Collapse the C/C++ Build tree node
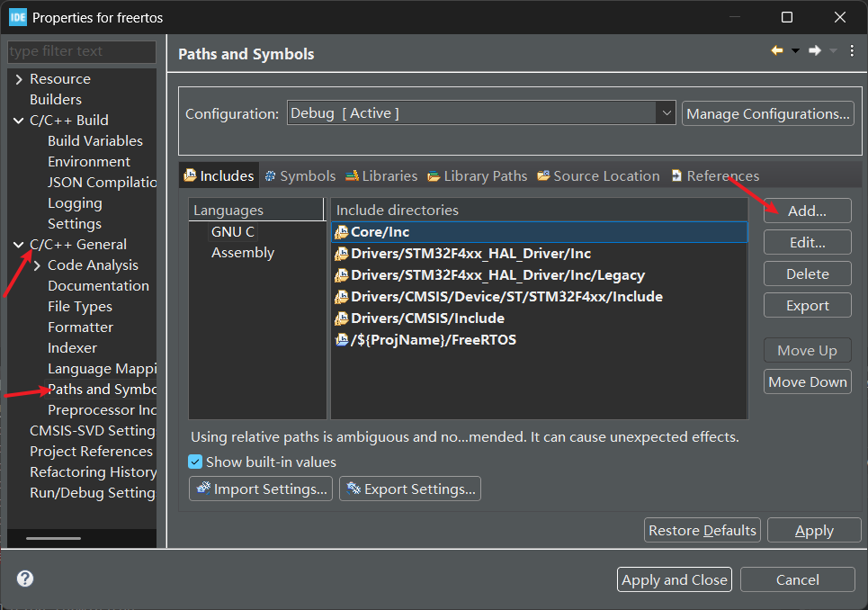The height and width of the screenshot is (610, 868). [19, 121]
